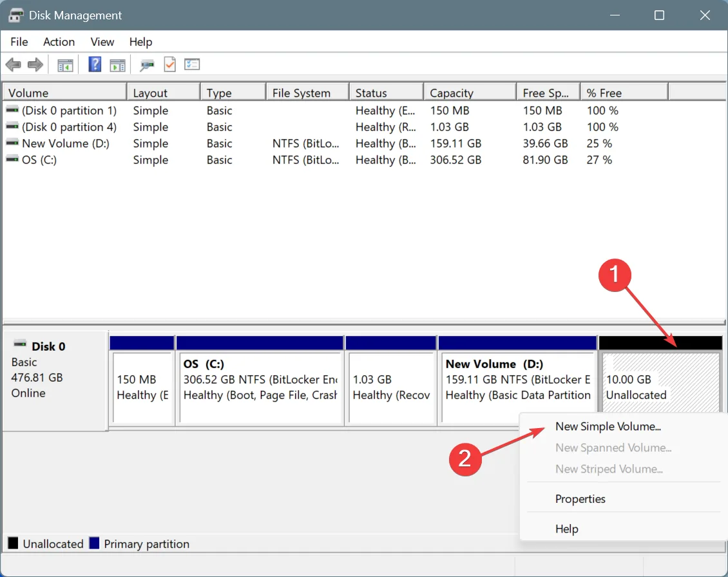Toggle the Show/Hide Action Pane icon
This screenshot has height=577, width=728.
point(117,65)
